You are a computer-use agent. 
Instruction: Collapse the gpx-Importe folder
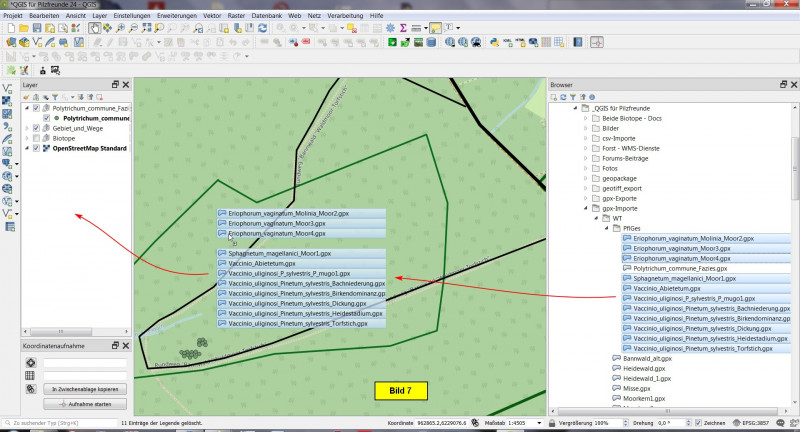point(586,208)
